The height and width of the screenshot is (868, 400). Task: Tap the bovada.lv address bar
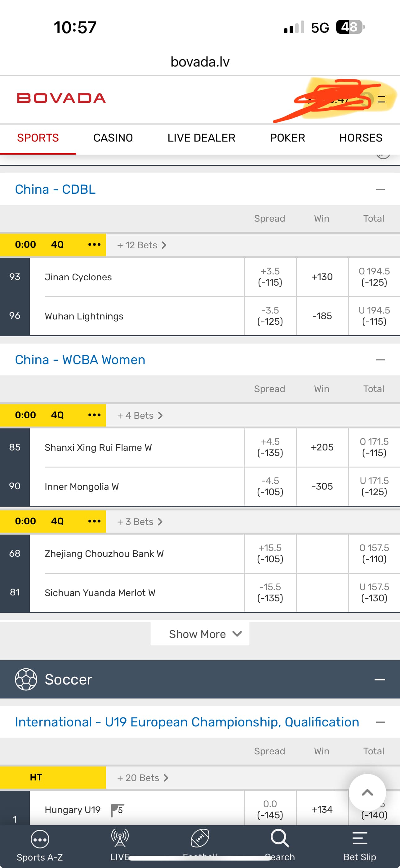[200, 62]
